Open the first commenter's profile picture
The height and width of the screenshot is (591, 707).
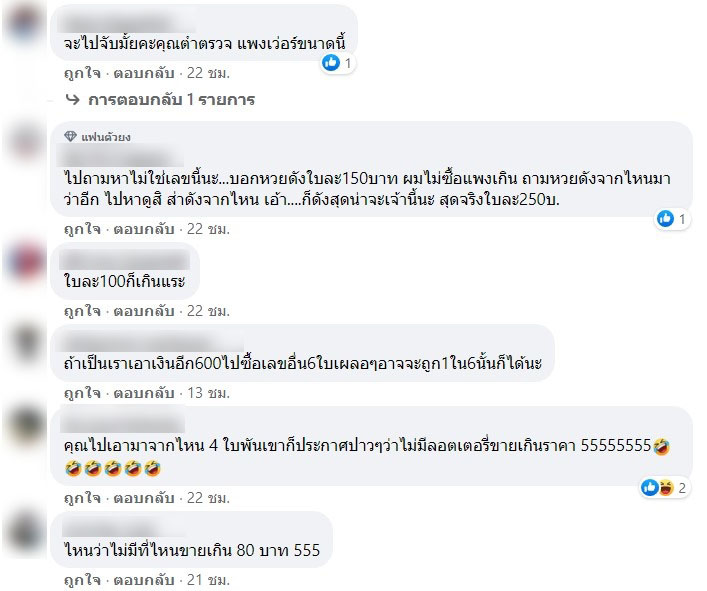(x=25, y=22)
